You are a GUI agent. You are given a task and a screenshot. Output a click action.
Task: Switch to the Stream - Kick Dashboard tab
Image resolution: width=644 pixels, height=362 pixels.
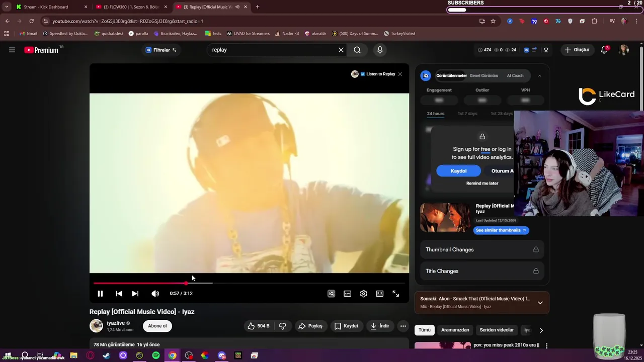[50, 7]
